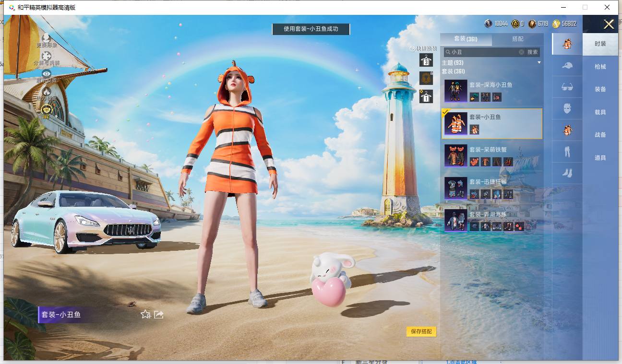Screen dimensions: 622x364
Task: Open the 枪械 firearms menu
Action: click(600, 67)
